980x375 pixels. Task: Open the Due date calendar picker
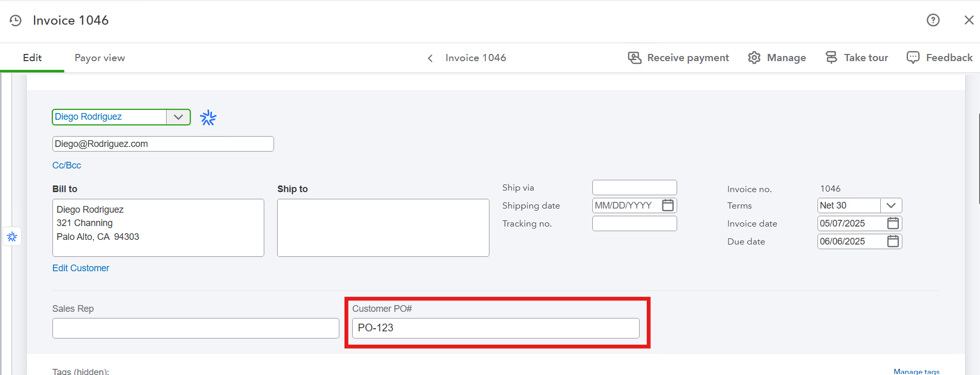click(x=893, y=241)
